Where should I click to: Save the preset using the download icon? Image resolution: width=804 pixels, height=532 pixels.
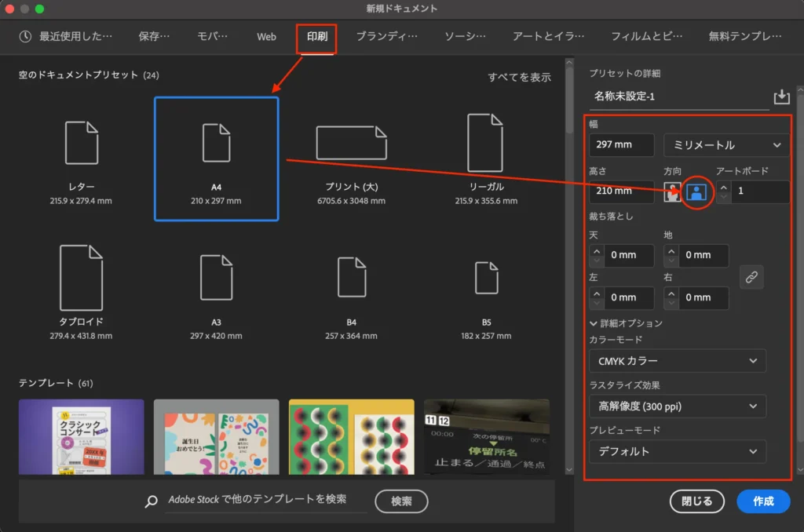point(781,96)
